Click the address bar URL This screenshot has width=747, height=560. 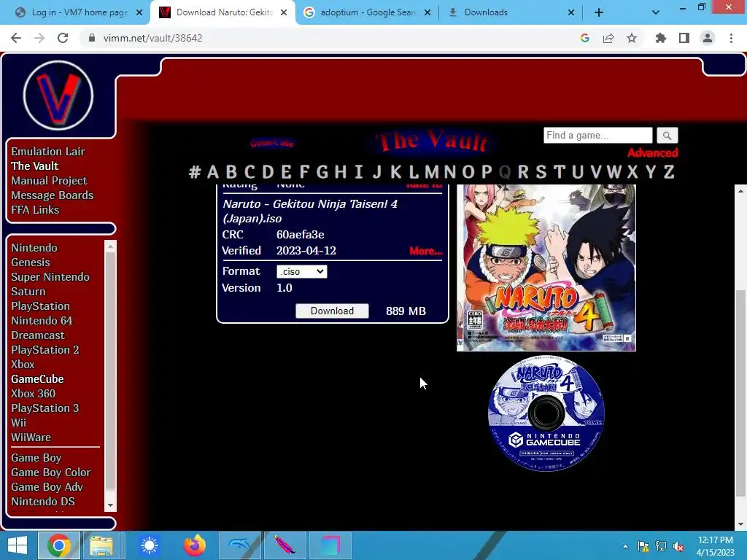click(x=153, y=38)
